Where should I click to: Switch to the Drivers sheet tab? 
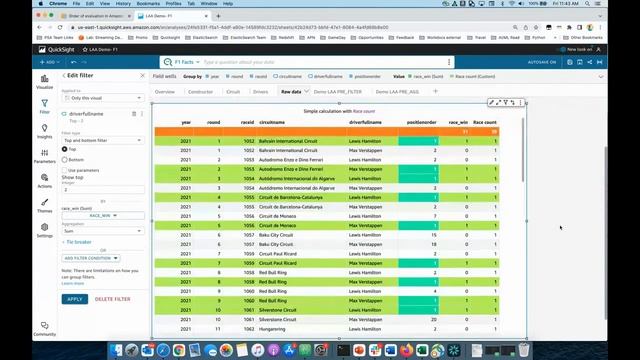pyautogui.click(x=260, y=92)
